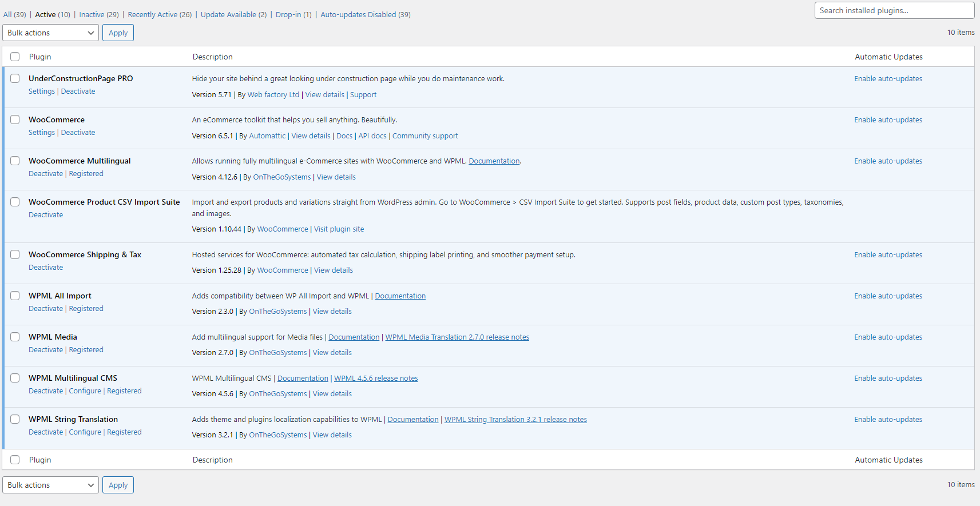Open the bottom Bulk actions dropdown
This screenshot has width=980, height=506.
pos(50,485)
